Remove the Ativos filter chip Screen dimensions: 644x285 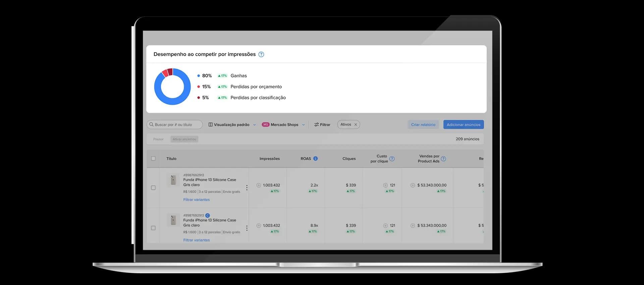tap(356, 124)
